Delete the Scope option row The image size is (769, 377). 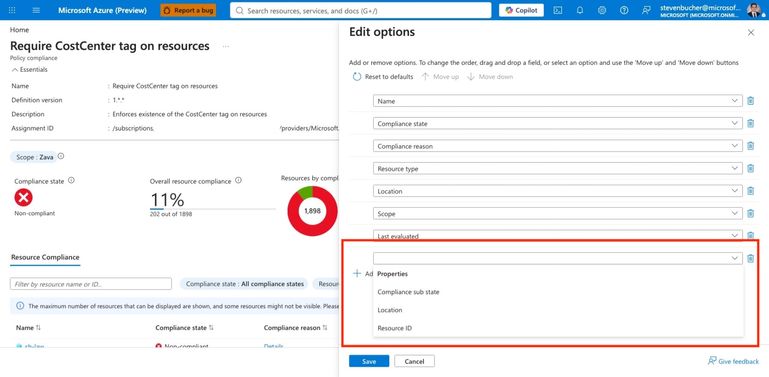750,214
